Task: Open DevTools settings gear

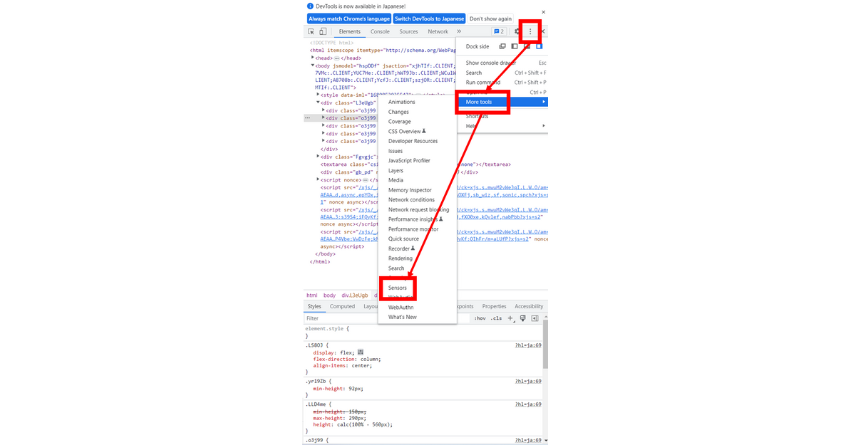Action: click(516, 31)
